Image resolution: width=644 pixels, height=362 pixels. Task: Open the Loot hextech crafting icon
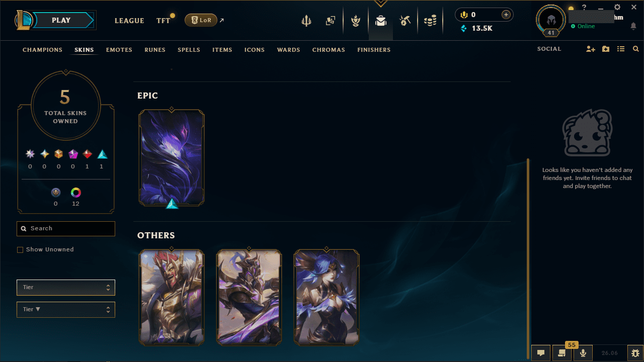pyautogui.click(x=405, y=21)
